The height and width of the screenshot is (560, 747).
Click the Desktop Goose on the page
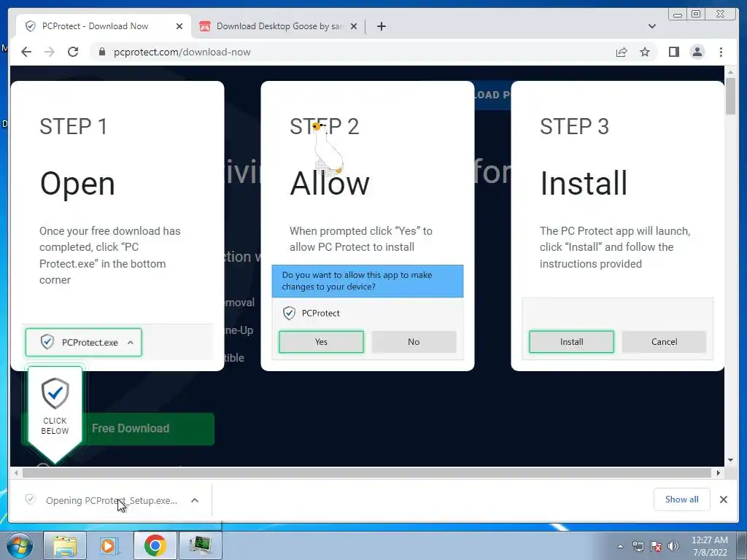pos(327,147)
